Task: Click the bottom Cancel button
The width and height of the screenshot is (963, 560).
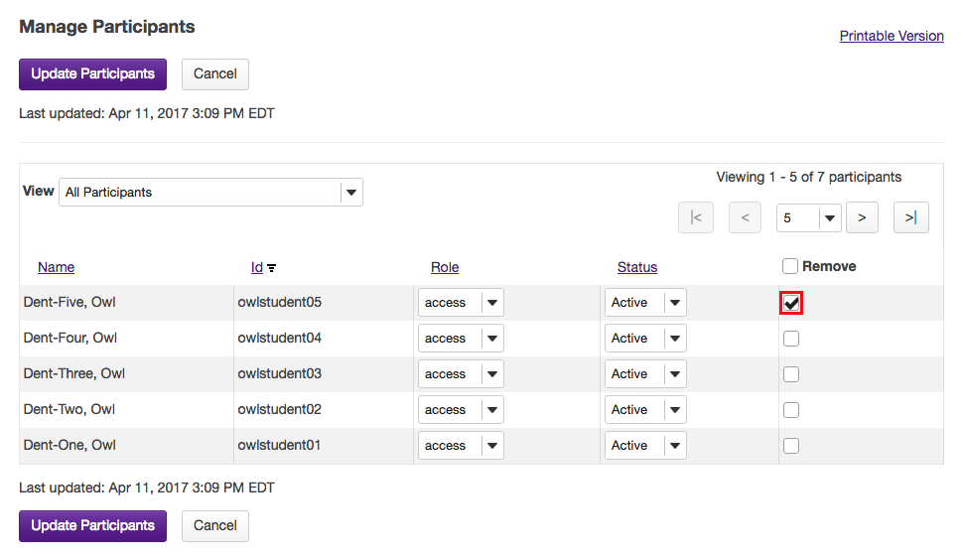Action: tap(215, 526)
